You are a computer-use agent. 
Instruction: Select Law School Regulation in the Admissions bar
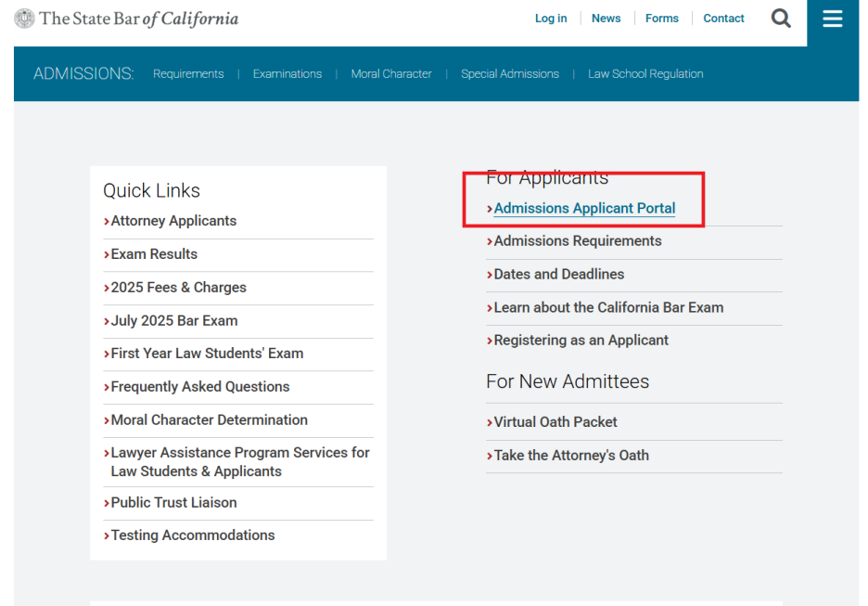[645, 73]
